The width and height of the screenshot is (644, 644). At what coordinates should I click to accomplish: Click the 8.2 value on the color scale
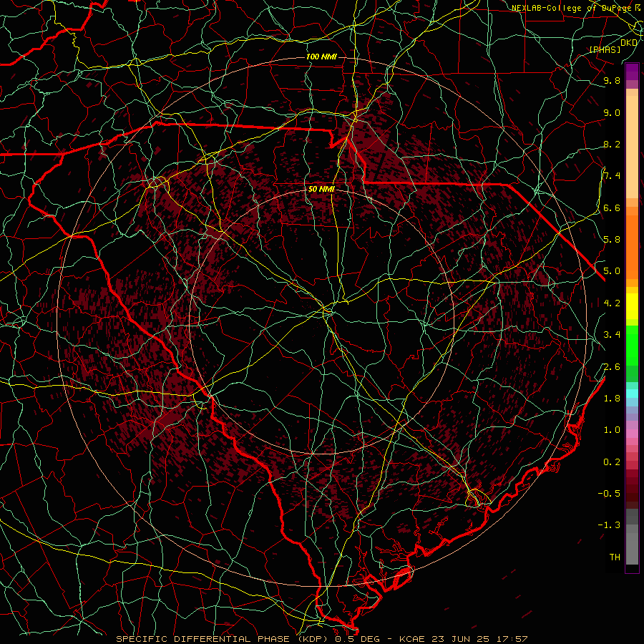point(612,145)
